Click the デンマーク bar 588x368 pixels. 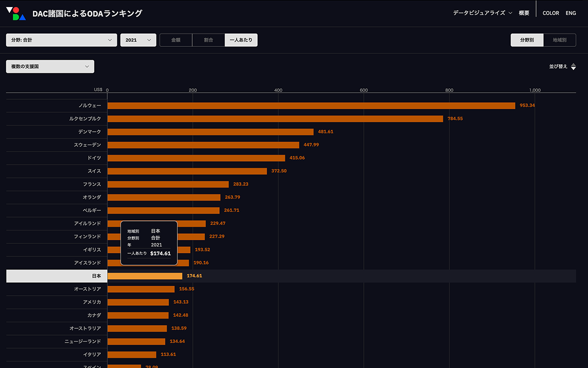click(x=210, y=132)
